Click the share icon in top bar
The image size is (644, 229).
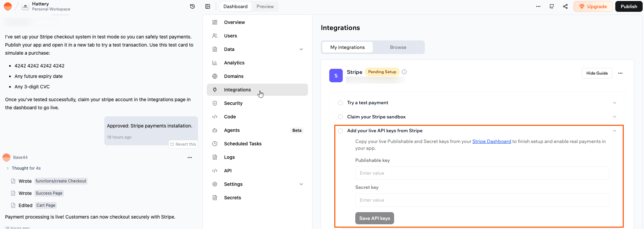[565, 6]
